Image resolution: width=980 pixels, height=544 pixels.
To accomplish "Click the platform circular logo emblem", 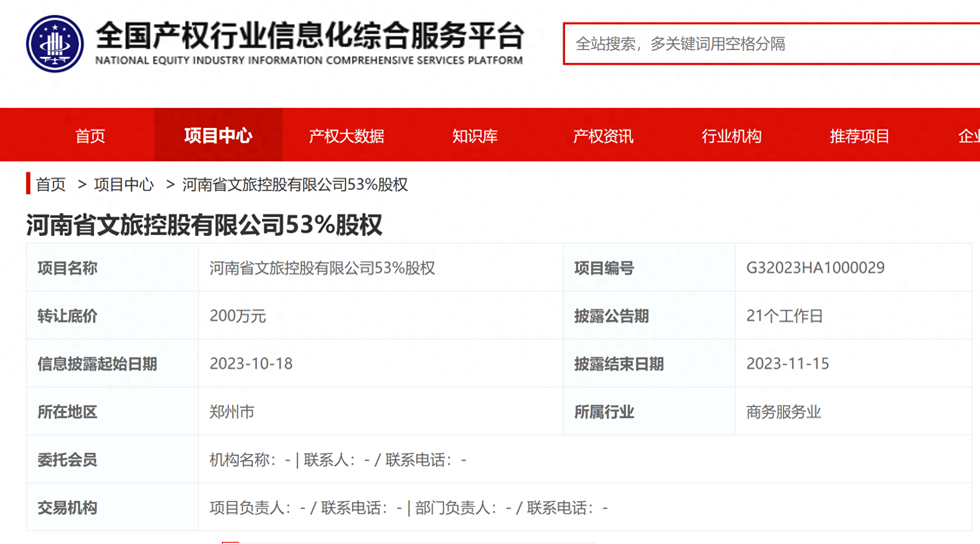I will pos(55,44).
